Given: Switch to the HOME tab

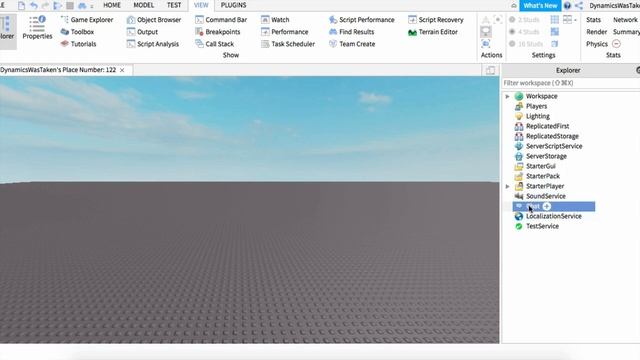Looking at the screenshot, I should [x=112, y=5].
